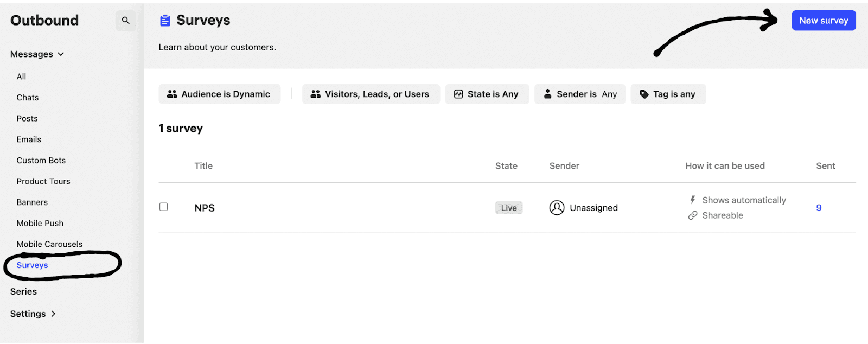The image size is (868, 344).
Task: Click the lightning bolt Shows automatically icon
Action: coord(693,200)
